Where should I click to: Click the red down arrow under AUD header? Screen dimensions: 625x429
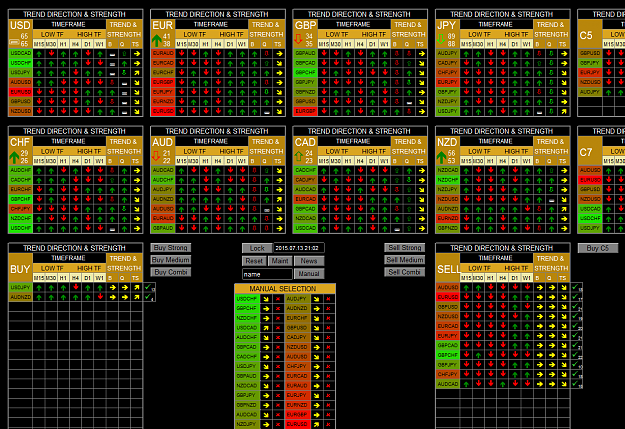pyautogui.click(x=156, y=156)
